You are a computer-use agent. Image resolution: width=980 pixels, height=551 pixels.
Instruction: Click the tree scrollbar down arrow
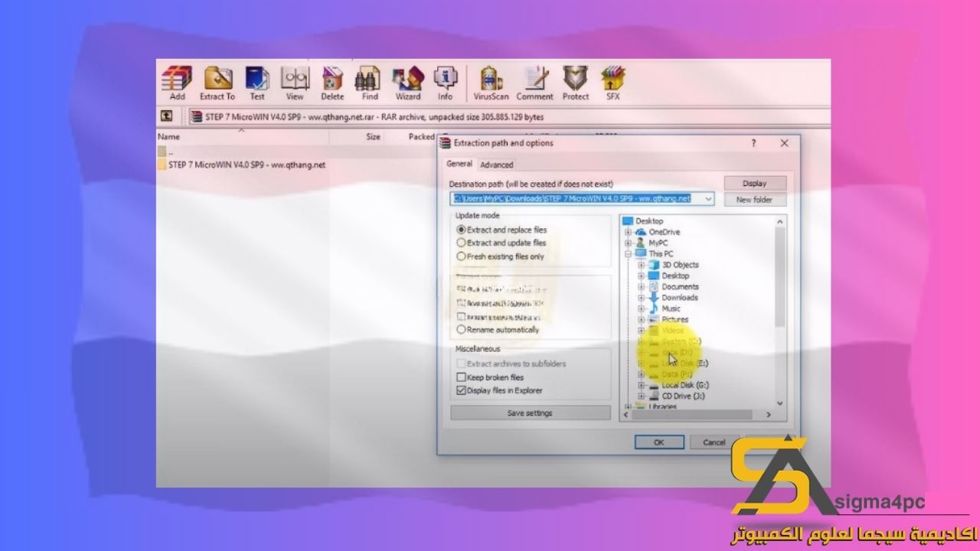pyautogui.click(x=780, y=403)
